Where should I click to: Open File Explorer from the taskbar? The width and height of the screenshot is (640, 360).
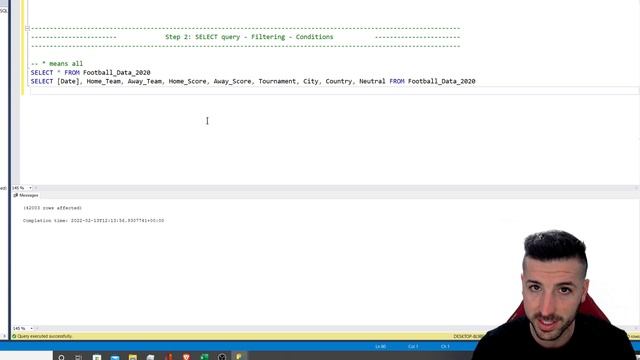coord(133,357)
